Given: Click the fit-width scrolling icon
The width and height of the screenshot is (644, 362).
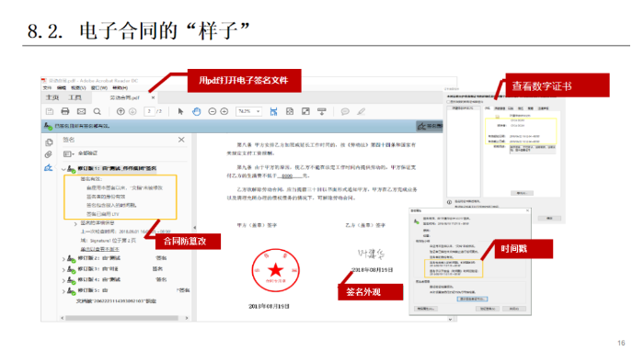Looking at the screenshot, I should click(273, 111).
